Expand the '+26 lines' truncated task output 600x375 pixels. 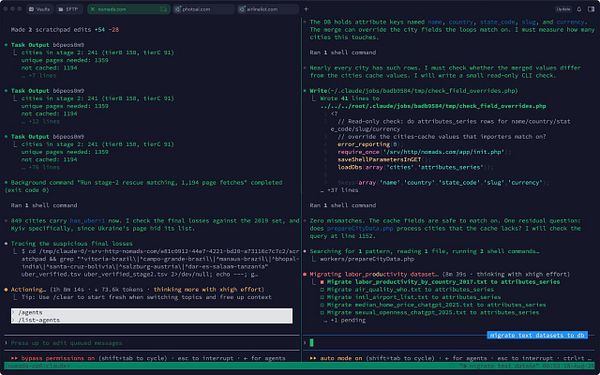[x=41, y=167]
